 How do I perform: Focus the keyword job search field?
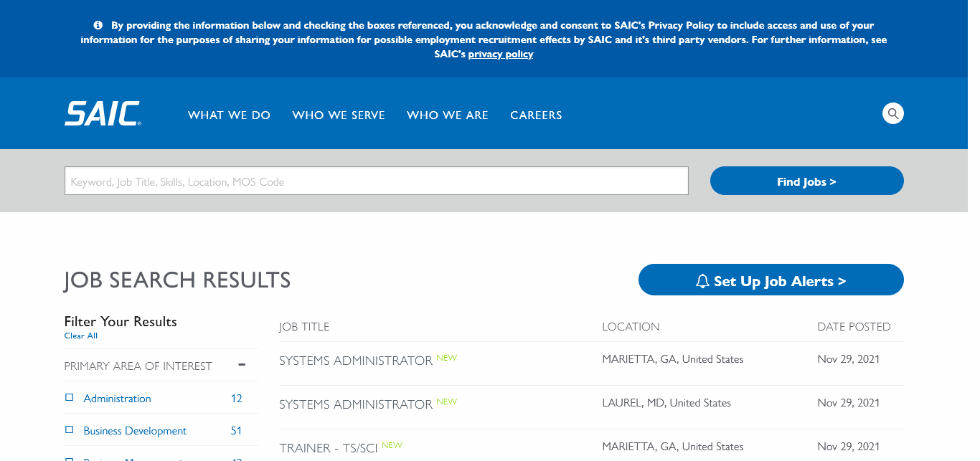[x=376, y=181]
